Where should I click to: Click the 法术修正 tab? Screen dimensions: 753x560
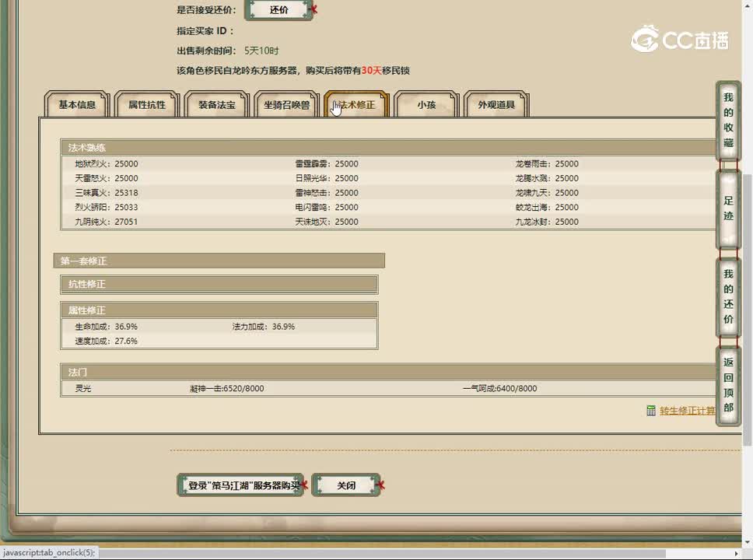356,104
